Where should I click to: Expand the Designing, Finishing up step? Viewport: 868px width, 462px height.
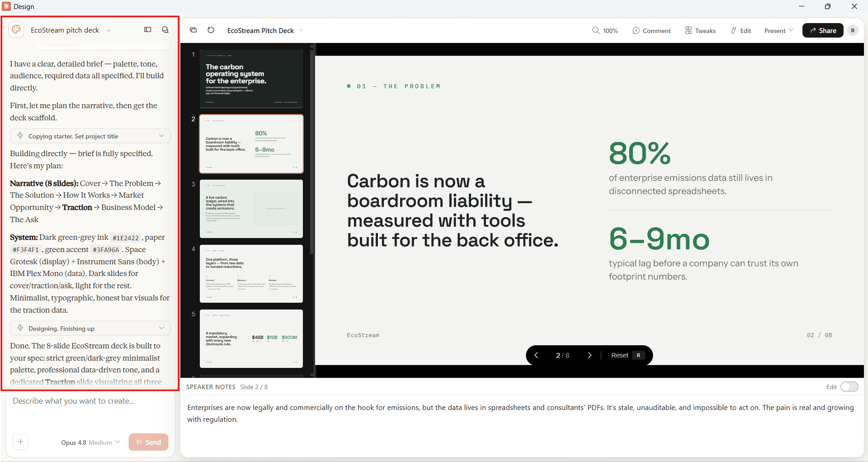pyautogui.click(x=90, y=329)
